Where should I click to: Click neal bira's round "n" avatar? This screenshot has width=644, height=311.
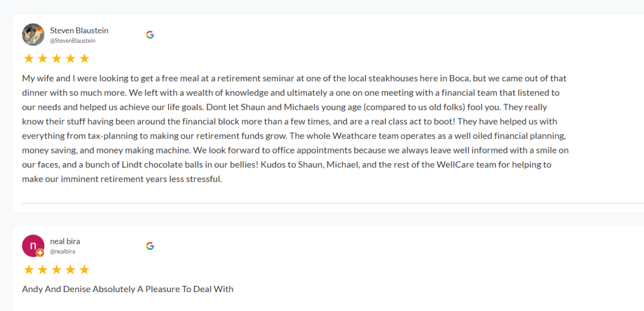point(33,246)
